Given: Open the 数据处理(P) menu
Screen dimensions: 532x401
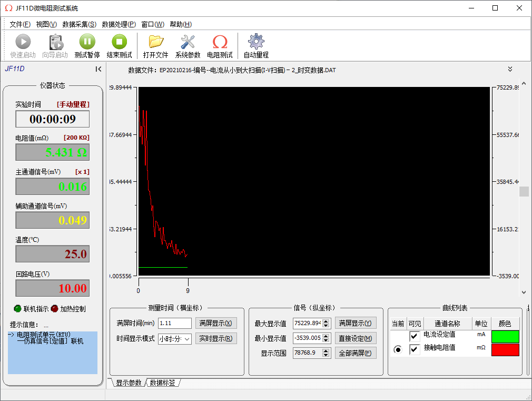Looking at the screenshot, I should pos(119,24).
